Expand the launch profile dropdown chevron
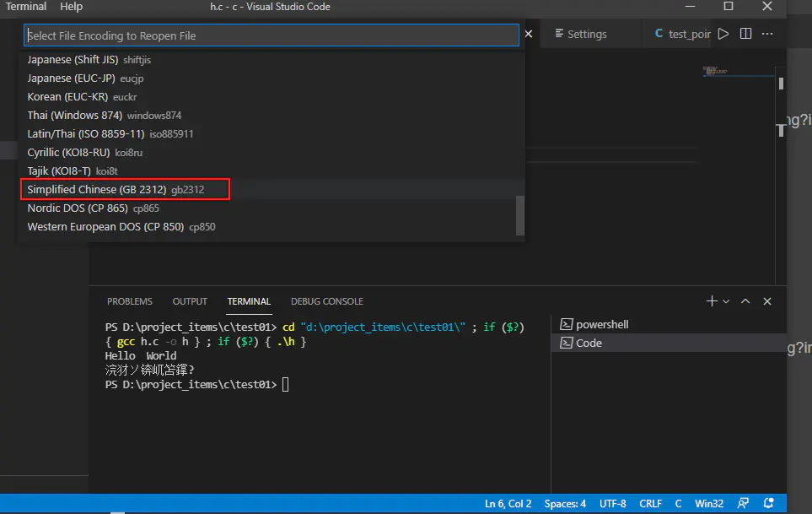This screenshot has width=812, height=514. point(724,301)
